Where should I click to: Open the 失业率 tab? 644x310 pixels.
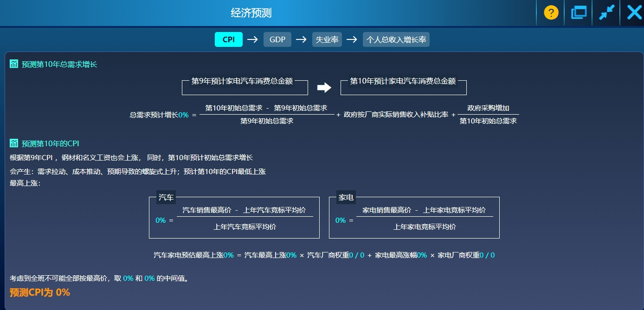pyautogui.click(x=327, y=39)
